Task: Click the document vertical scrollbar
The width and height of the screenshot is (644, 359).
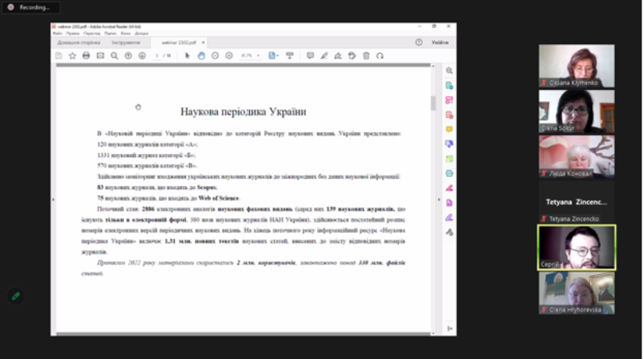Action: click(x=433, y=103)
